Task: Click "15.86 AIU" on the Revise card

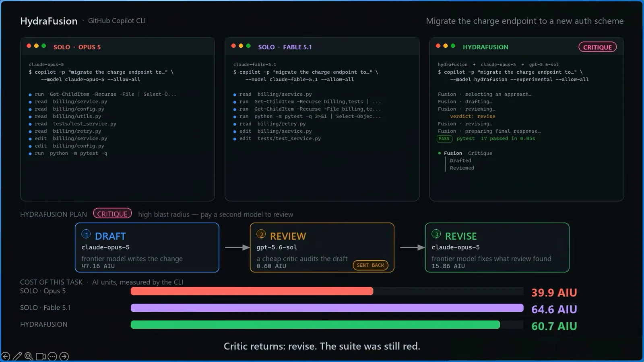Action: tap(448, 266)
